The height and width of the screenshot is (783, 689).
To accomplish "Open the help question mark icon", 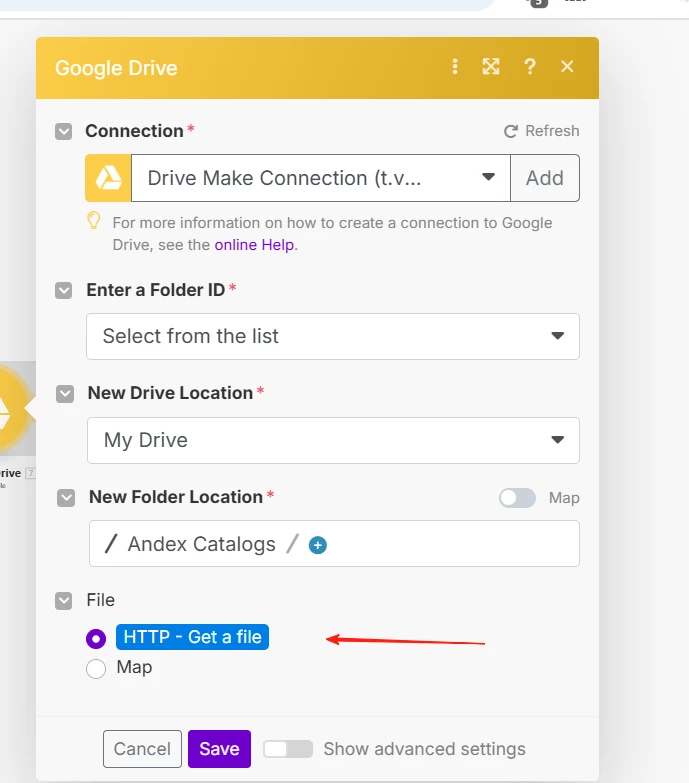I will pos(530,66).
